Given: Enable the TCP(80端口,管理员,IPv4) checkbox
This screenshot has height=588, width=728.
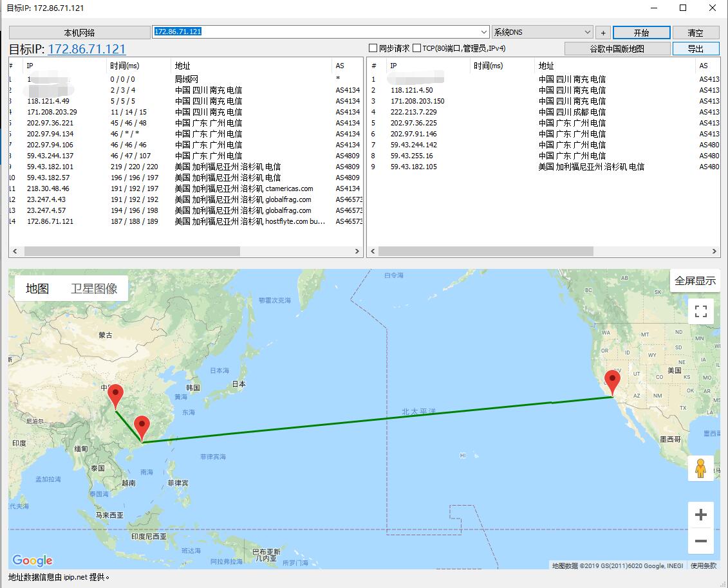Looking at the screenshot, I should 416,48.
